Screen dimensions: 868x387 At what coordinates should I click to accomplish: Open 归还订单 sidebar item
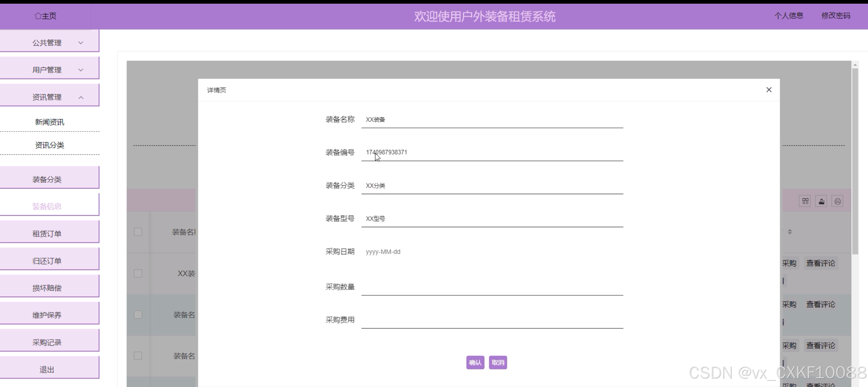pos(49,259)
